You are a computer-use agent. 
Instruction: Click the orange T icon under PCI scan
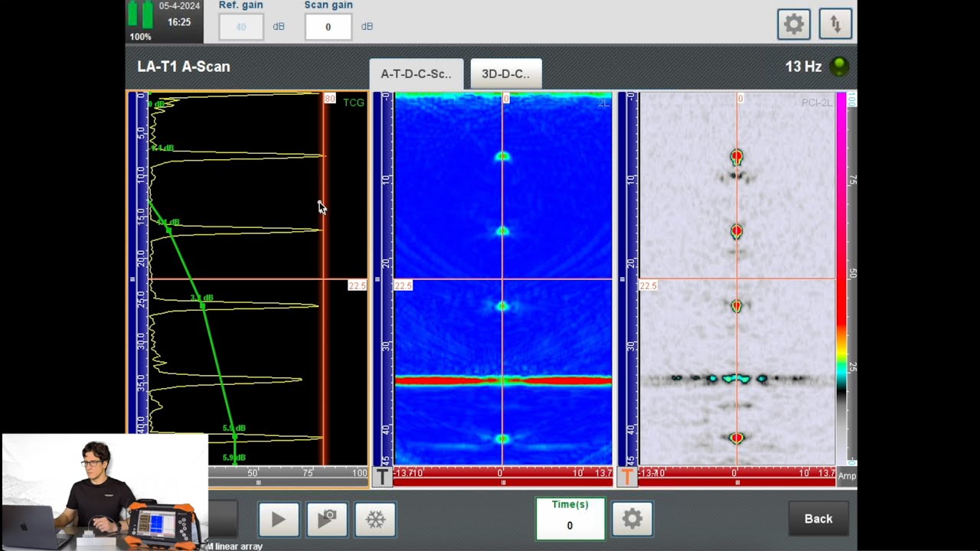pos(627,477)
